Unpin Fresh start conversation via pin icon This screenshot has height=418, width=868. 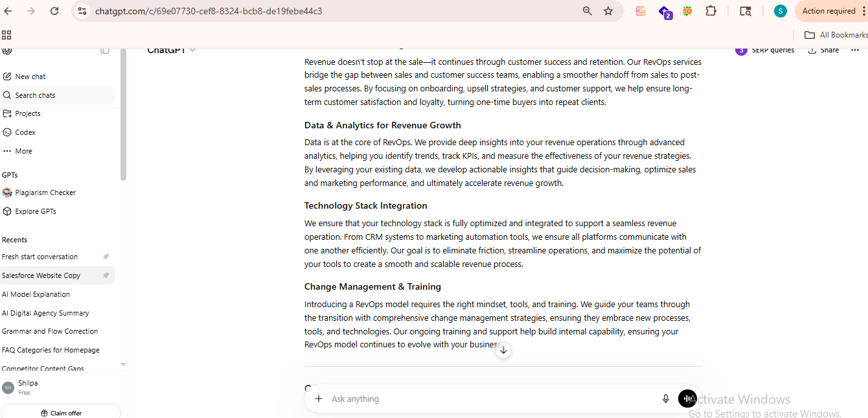pyautogui.click(x=106, y=257)
